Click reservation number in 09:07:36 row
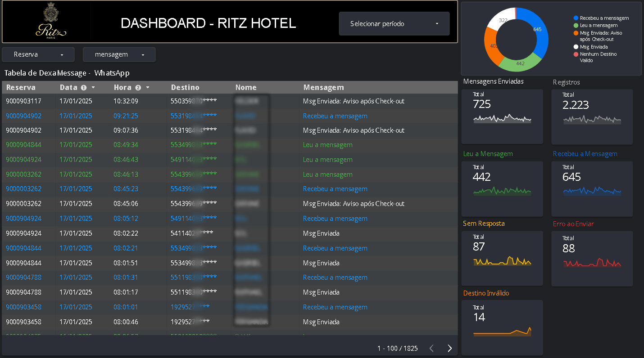 coord(23,130)
